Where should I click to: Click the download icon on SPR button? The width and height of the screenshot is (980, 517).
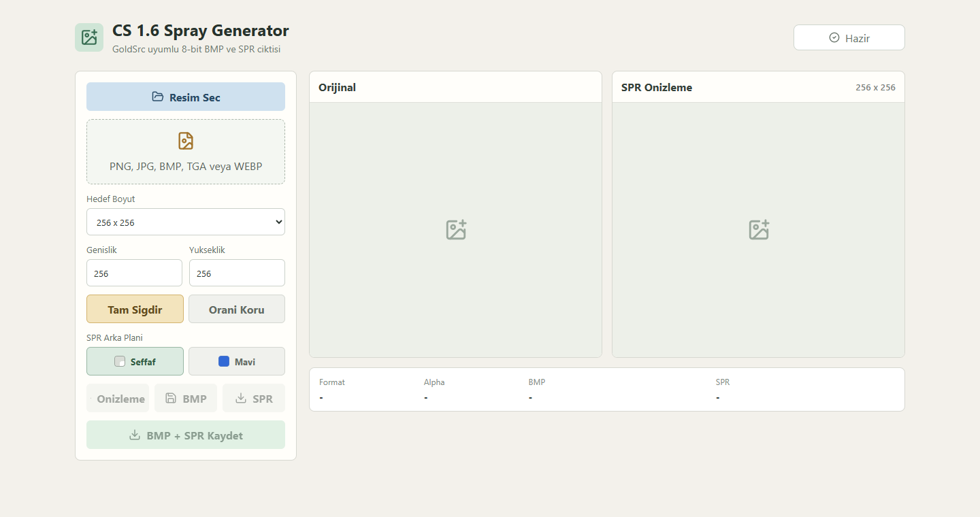tap(241, 398)
